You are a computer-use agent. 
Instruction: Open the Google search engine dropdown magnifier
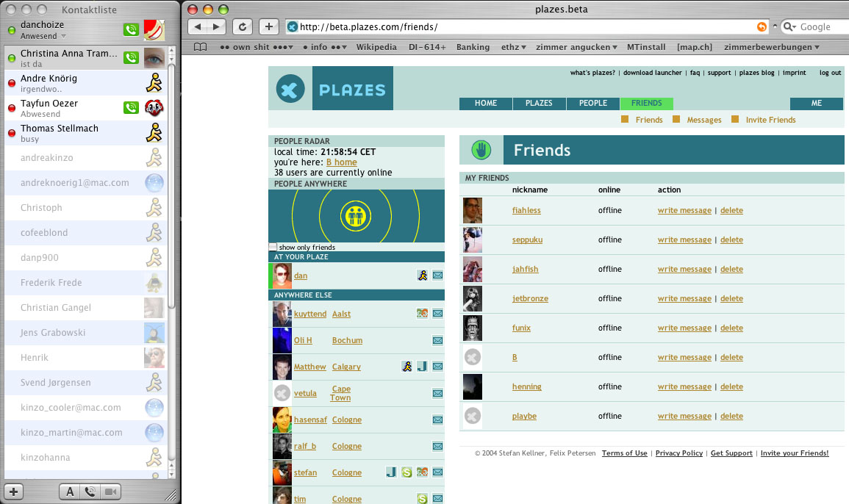[790, 26]
